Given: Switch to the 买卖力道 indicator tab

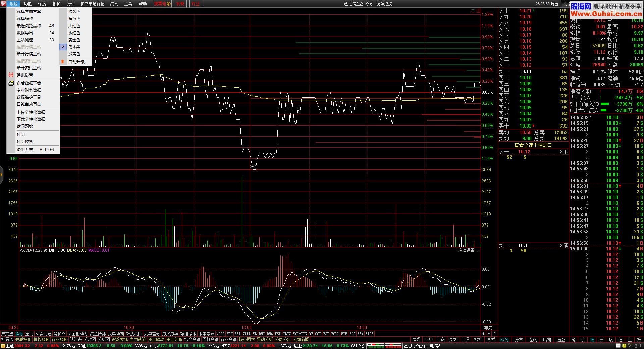Looking at the screenshot, I should point(44,334).
